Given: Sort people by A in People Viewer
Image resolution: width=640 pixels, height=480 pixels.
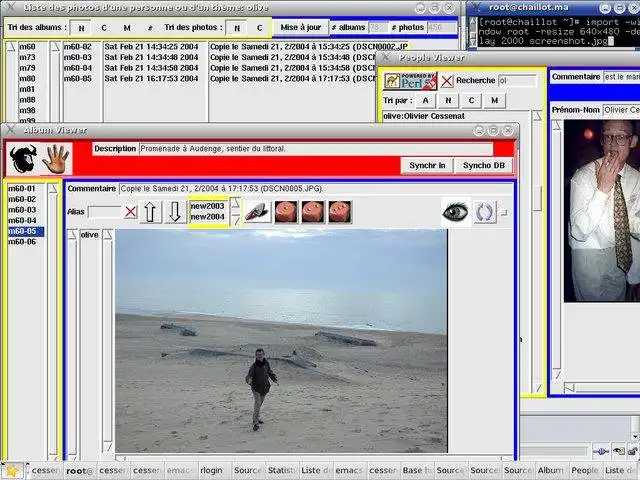Looking at the screenshot, I should [x=426, y=100].
